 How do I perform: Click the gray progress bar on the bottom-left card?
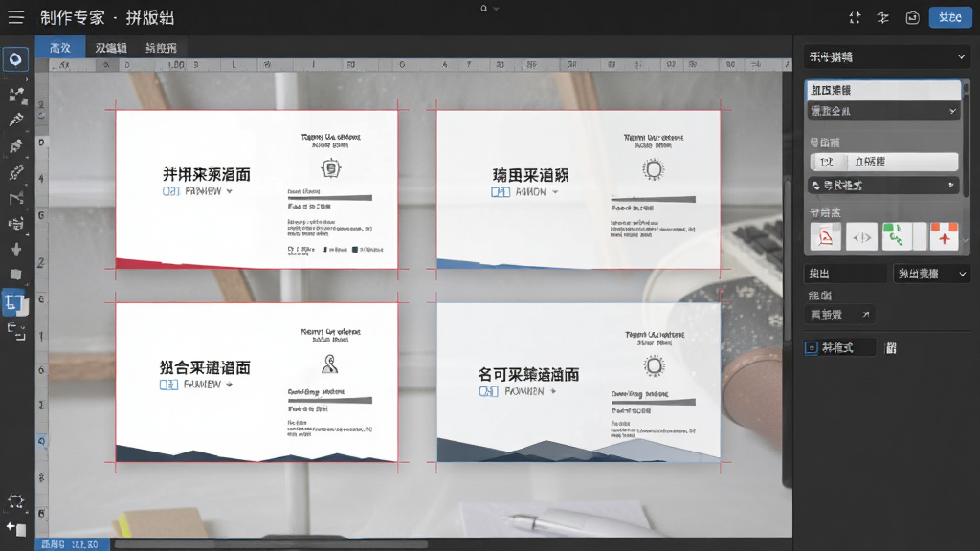pyautogui.click(x=329, y=401)
